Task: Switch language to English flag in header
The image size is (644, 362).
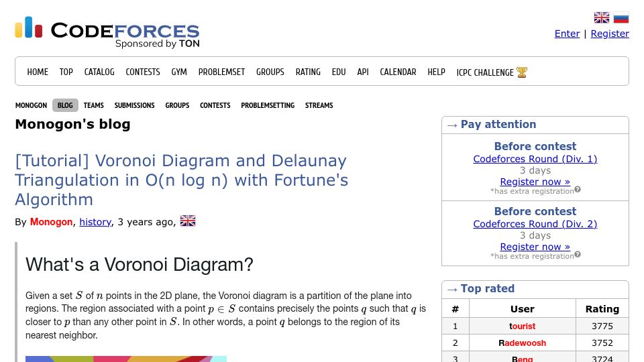Action: point(602,17)
